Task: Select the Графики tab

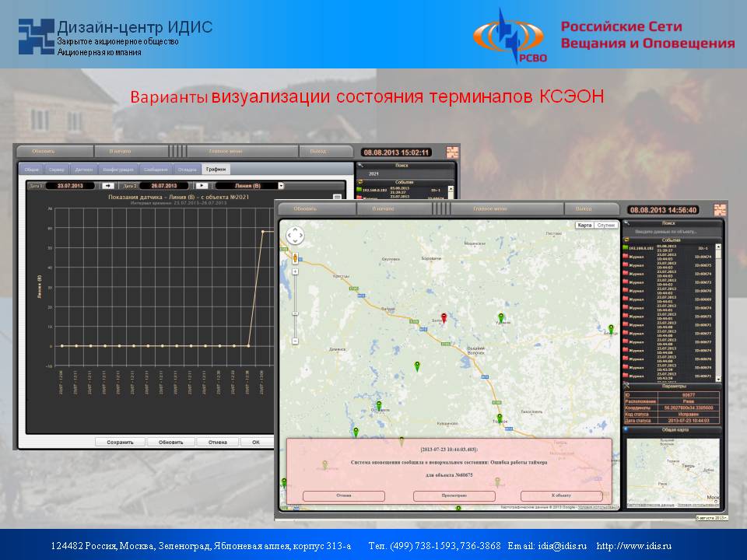Action: point(216,169)
